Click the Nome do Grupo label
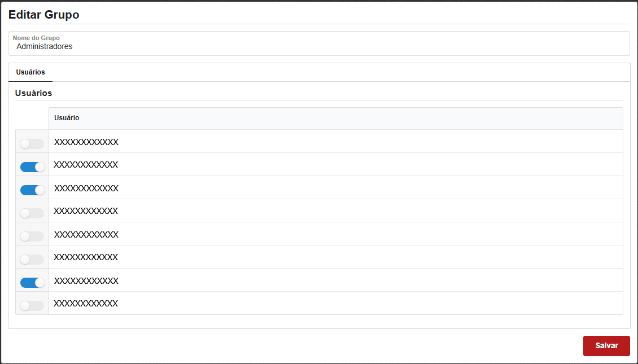Image resolution: width=638 pixels, height=364 pixels. (x=36, y=38)
